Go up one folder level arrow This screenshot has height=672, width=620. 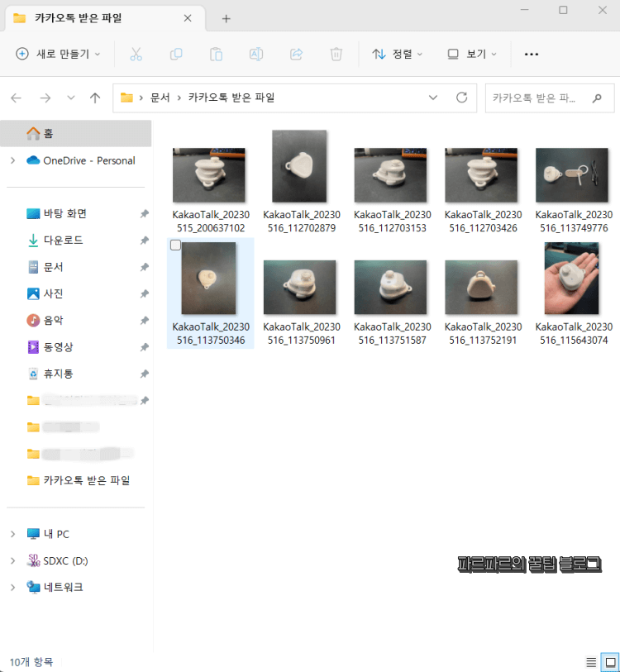tap(95, 98)
